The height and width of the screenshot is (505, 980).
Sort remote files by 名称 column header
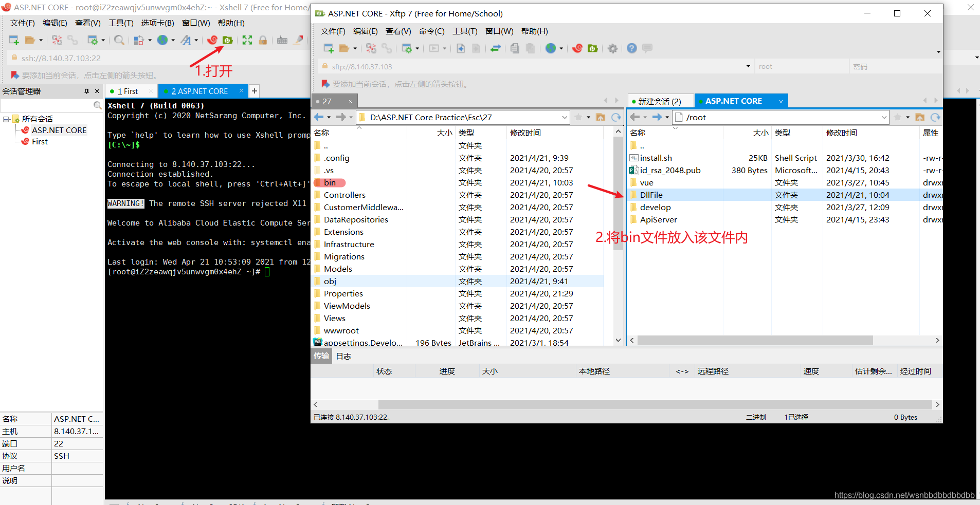tap(675, 133)
